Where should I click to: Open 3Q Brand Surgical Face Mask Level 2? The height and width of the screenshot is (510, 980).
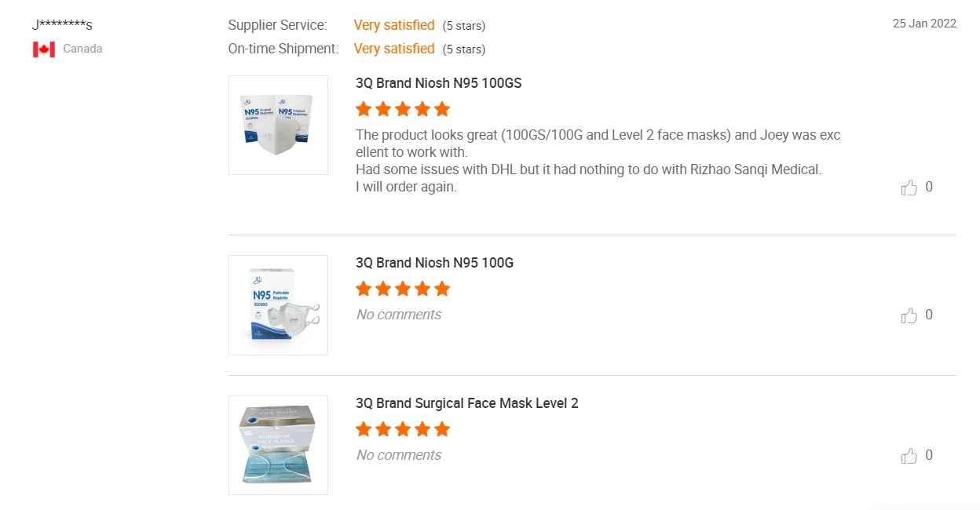(x=466, y=403)
